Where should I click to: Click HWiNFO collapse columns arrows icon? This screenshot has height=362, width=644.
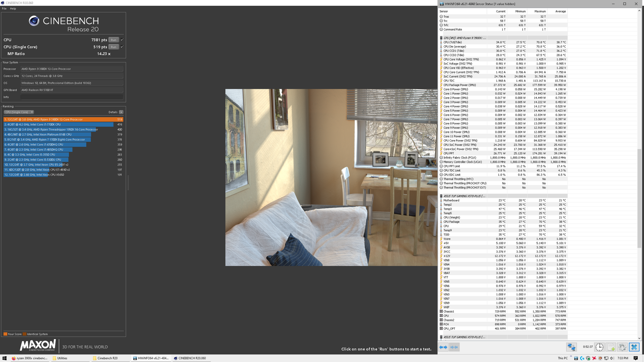pos(454,347)
